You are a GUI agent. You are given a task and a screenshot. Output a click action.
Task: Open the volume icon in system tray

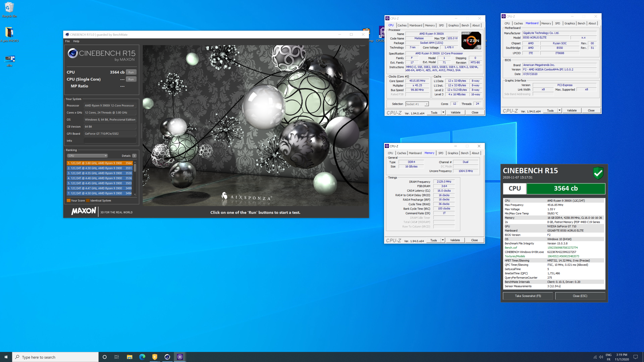(601, 357)
